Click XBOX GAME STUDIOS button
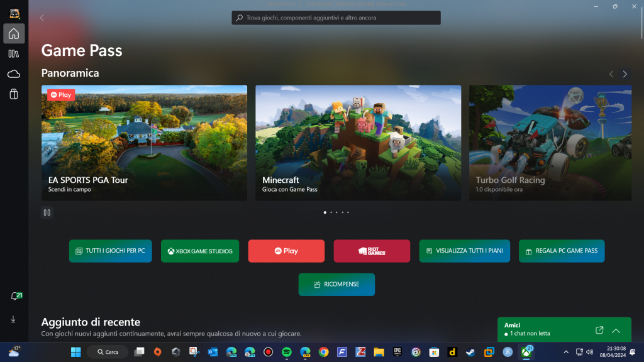Screen dimensions: 644x362 [200, 251]
